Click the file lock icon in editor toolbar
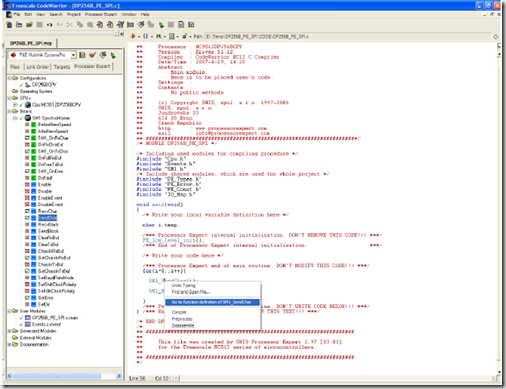Screen dimensions: 506x389 (x=185, y=36)
